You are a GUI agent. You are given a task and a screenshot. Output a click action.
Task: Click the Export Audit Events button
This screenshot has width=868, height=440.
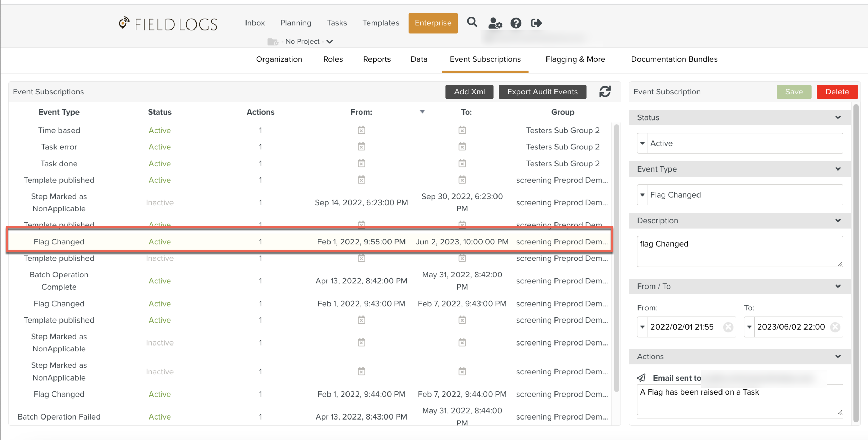(542, 92)
